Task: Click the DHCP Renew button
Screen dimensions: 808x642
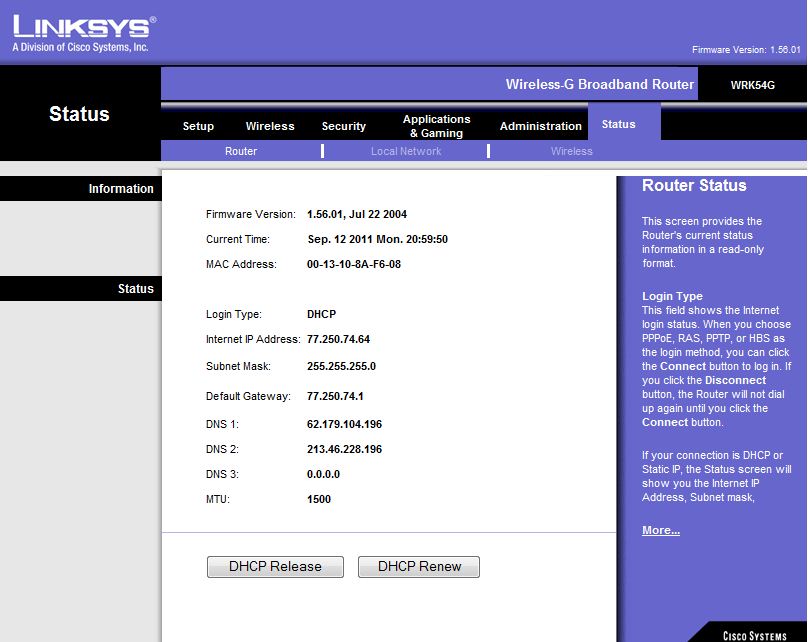Action: pos(419,567)
